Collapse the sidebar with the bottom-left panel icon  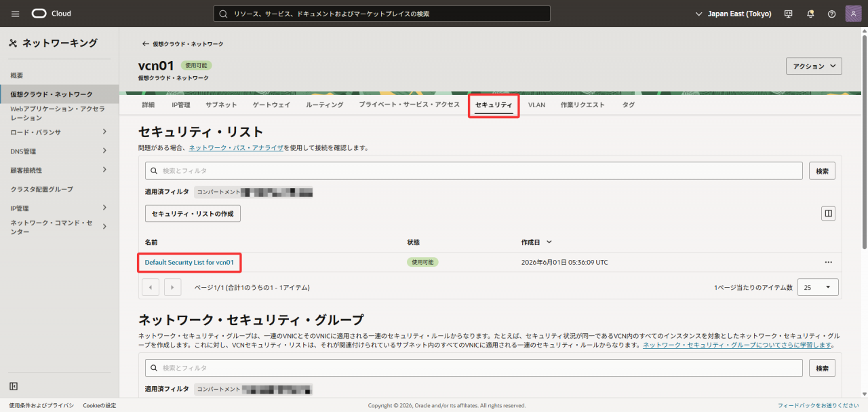[x=14, y=386]
